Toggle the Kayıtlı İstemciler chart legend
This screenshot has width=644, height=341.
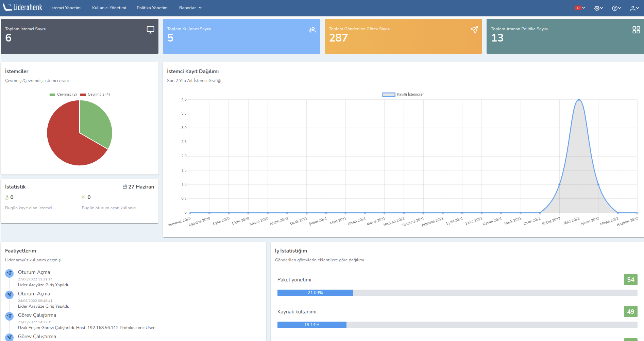click(403, 95)
